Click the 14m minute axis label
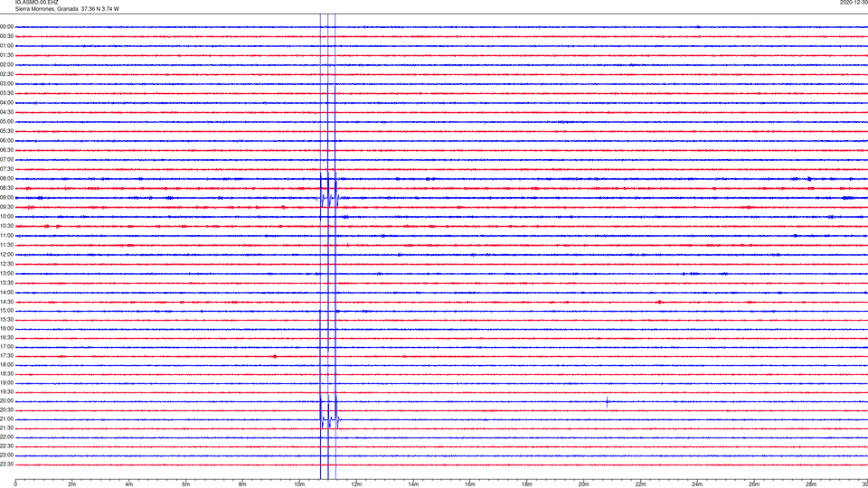 click(x=413, y=484)
